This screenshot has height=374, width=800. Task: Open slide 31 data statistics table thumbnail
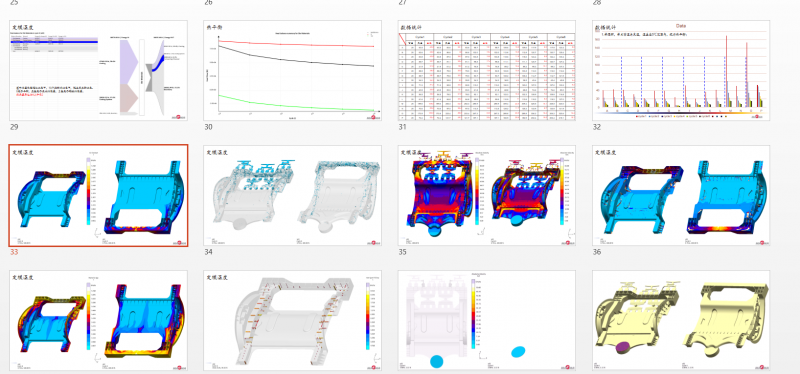point(487,70)
